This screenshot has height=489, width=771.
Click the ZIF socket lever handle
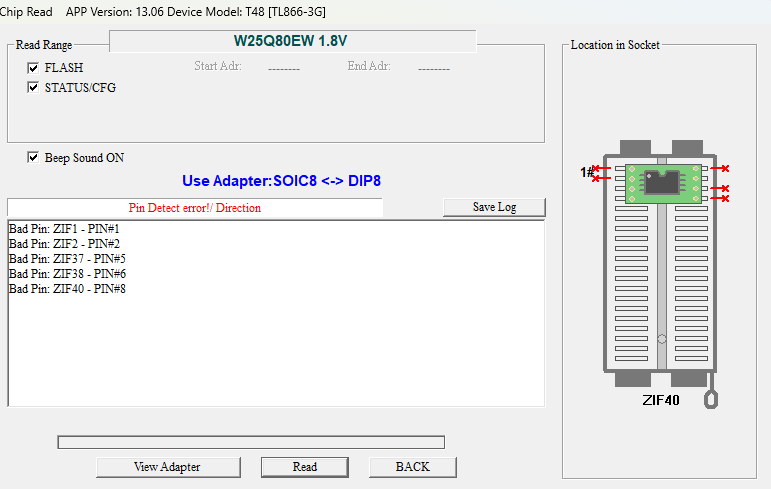tap(711, 399)
